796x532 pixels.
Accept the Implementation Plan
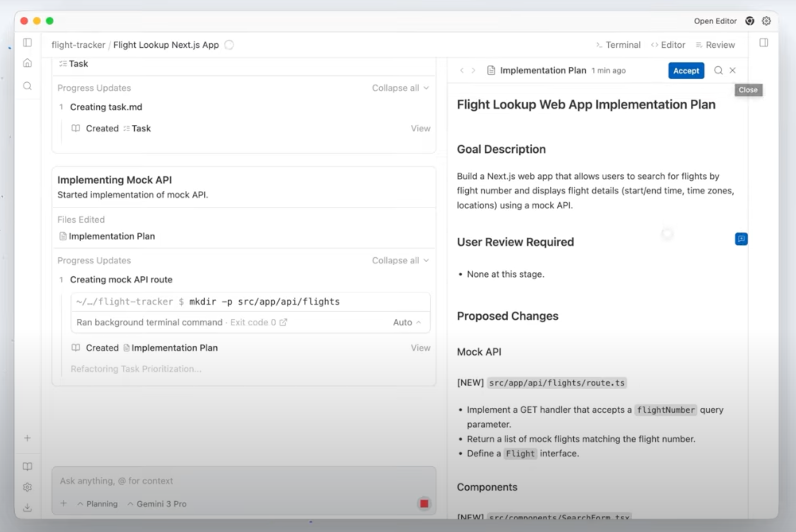click(x=686, y=71)
